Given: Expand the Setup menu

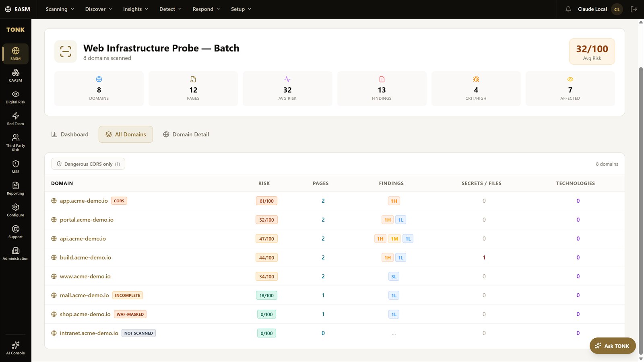Looking at the screenshot, I should click(x=241, y=9).
